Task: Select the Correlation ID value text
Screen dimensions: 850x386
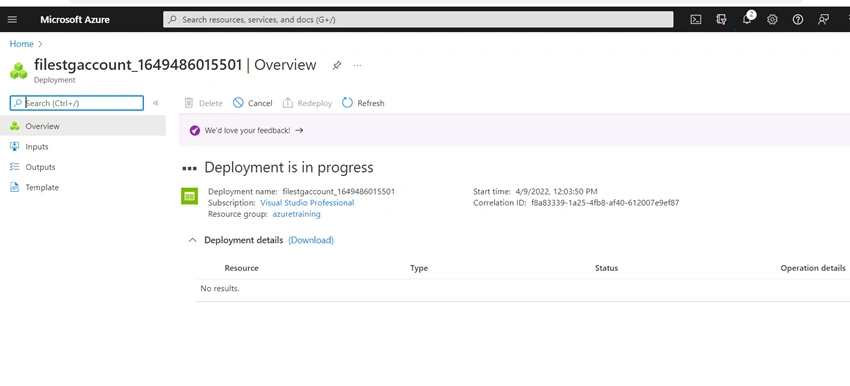Action: pos(605,203)
